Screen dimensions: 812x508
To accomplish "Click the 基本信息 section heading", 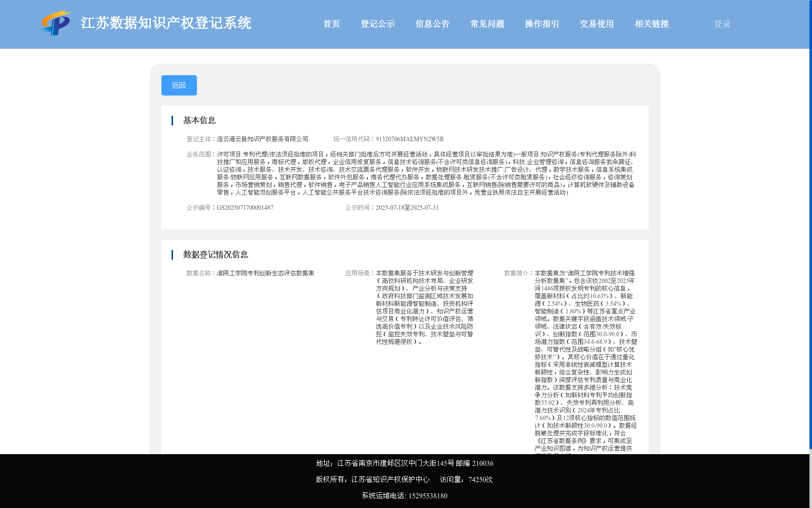I will tap(199, 120).
